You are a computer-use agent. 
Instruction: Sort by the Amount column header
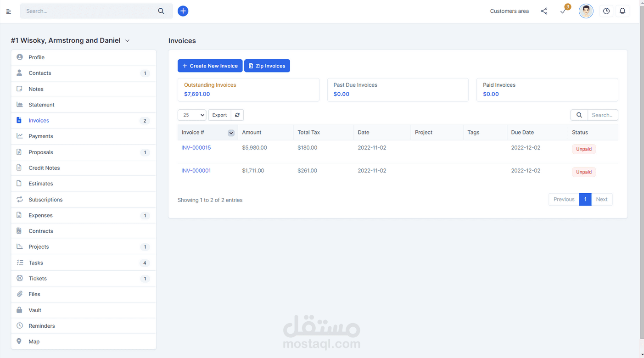tap(265, 132)
